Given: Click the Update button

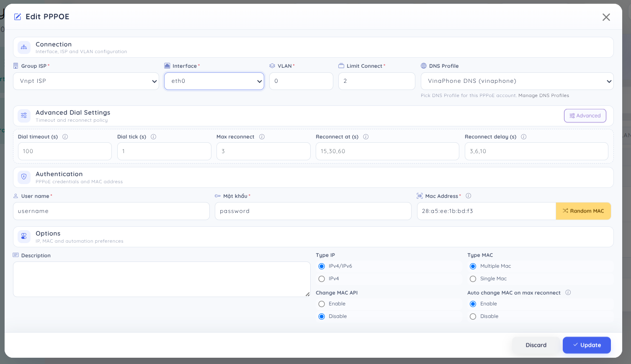Looking at the screenshot, I should 587,345.
